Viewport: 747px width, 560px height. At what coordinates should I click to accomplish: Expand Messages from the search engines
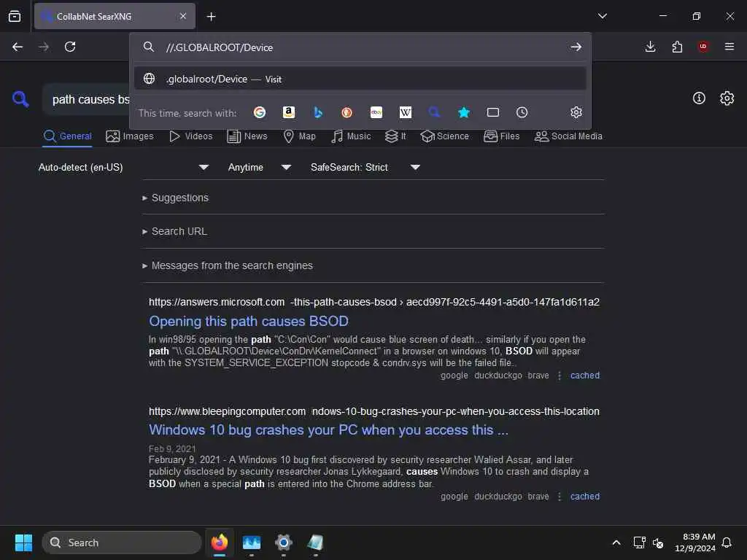[x=228, y=265]
